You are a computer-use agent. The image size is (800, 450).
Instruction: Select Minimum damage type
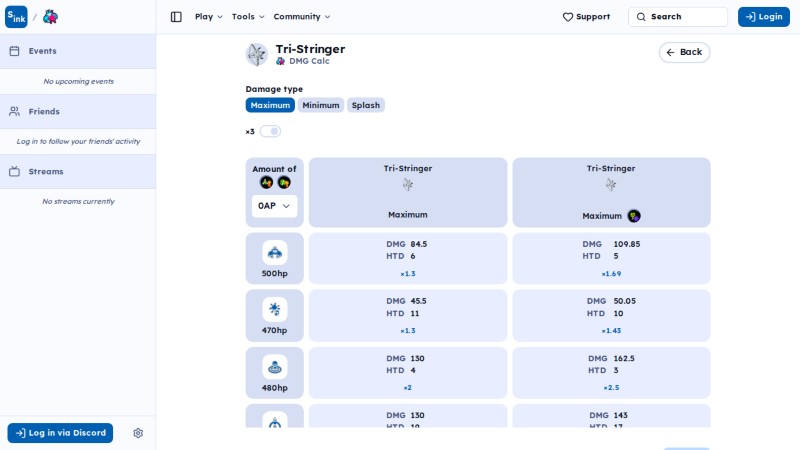(320, 105)
